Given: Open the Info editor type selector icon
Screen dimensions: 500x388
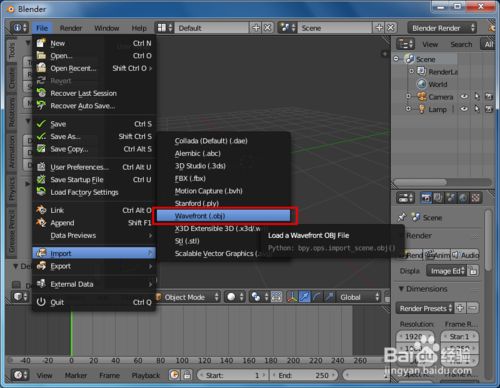Looking at the screenshot, I should pos(20,28).
